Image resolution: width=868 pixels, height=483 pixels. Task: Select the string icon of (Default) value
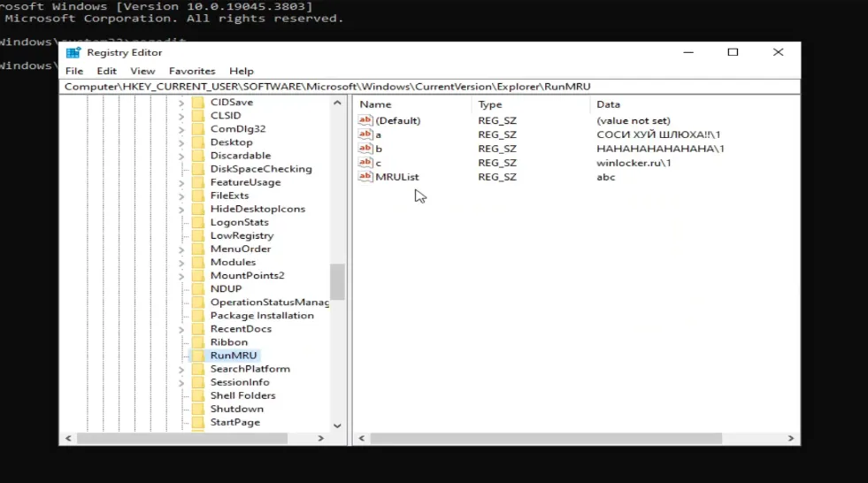[365, 120]
